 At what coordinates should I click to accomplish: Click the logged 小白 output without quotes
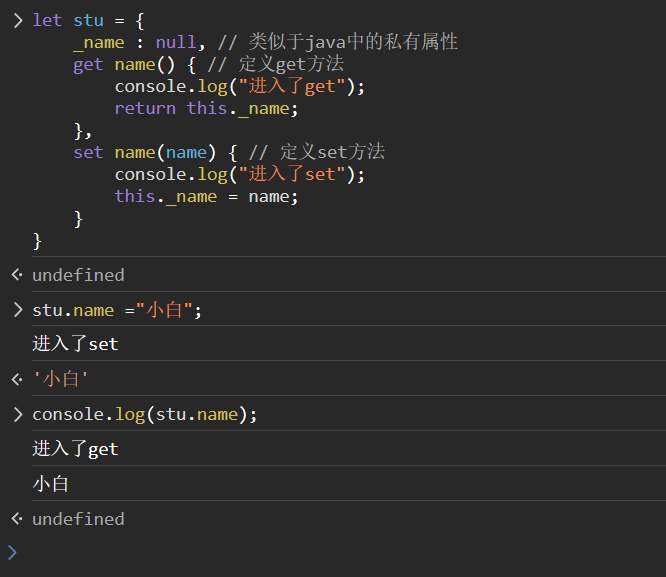coord(51,484)
